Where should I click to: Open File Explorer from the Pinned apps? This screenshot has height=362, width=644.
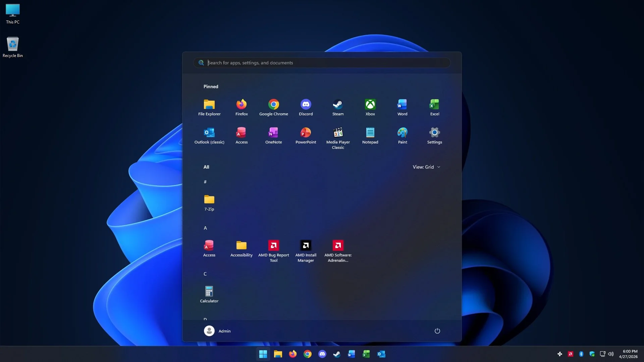209,108
